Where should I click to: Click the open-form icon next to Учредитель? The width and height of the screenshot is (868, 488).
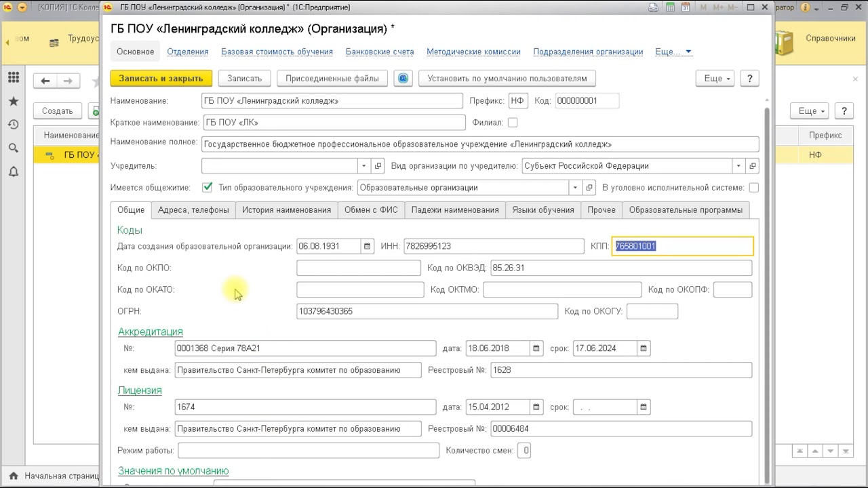(x=378, y=166)
